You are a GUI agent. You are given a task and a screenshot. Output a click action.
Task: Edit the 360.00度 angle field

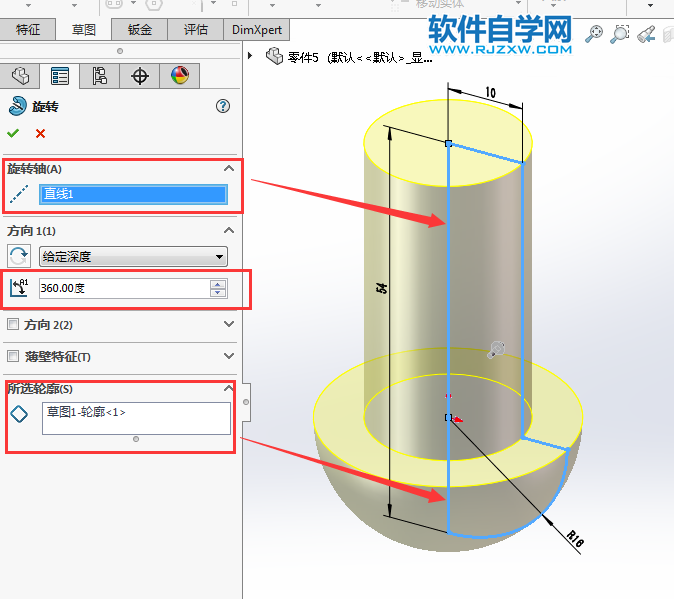pos(124,288)
